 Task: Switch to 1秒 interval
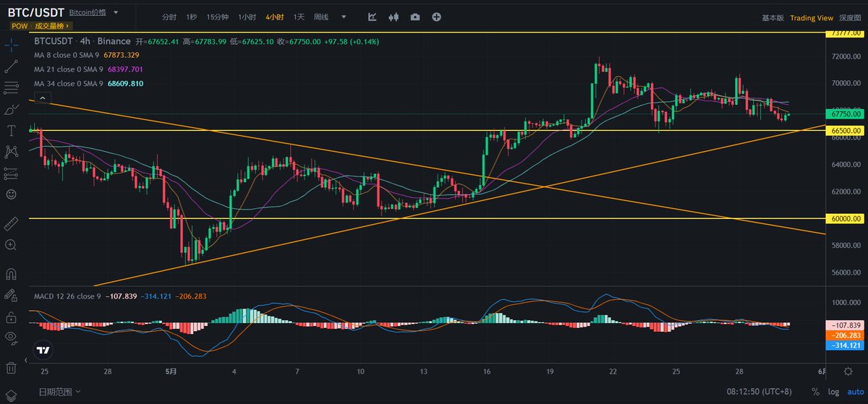point(191,17)
